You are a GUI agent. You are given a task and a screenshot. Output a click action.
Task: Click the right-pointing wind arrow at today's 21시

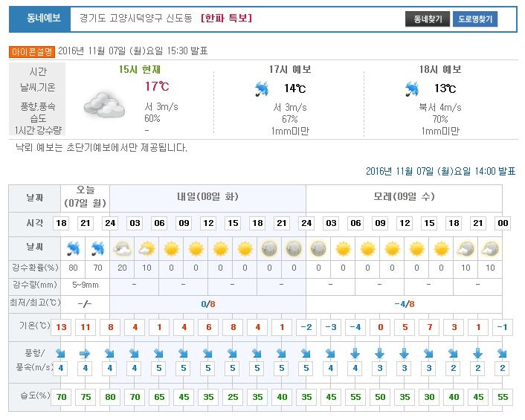86,352
